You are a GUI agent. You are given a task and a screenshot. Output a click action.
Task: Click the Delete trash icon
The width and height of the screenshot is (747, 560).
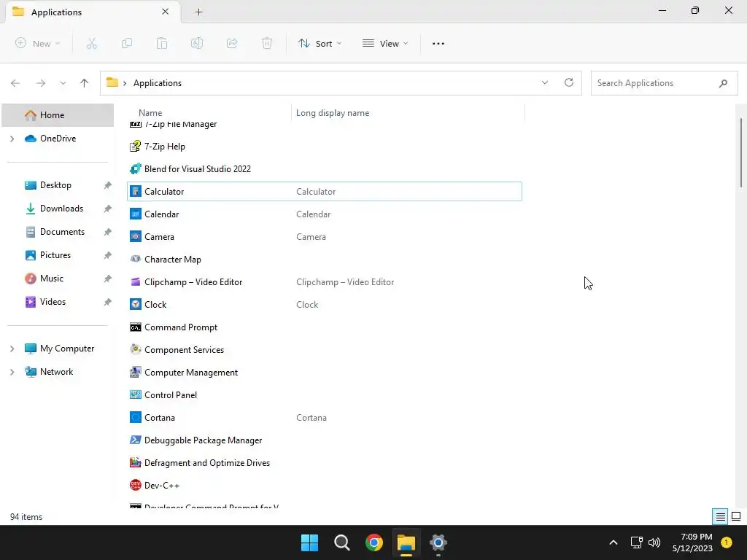click(267, 43)
